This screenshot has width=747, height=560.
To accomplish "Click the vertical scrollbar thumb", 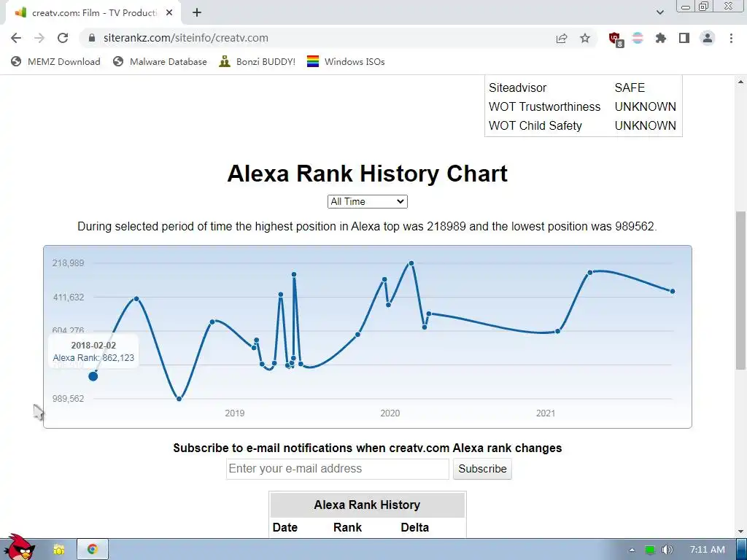I will click(x=741, y=289).
